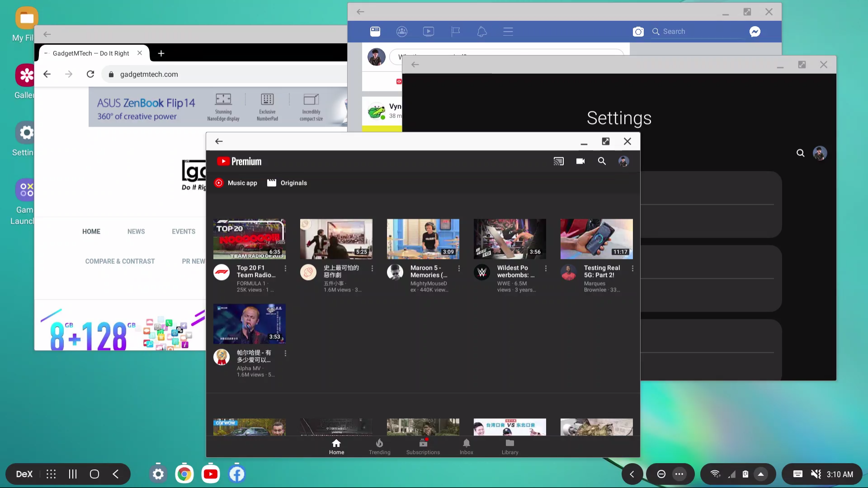
Task: Open Facebook Groups icon
Action: click(402, 32)
